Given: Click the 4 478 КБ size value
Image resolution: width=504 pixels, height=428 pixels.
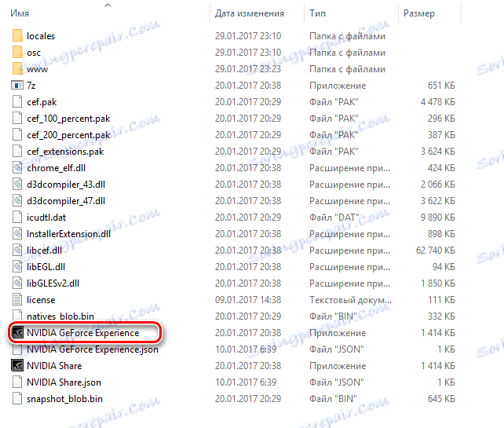Looking at the screenshot, I should click(438, 102).
